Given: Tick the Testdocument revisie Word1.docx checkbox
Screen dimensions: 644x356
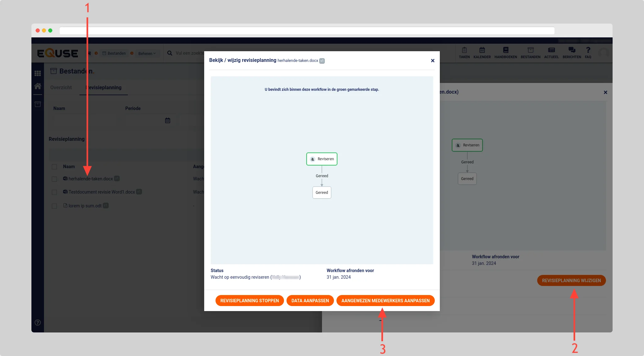Looking at the screenshot, I should click(x=54, y=192).
